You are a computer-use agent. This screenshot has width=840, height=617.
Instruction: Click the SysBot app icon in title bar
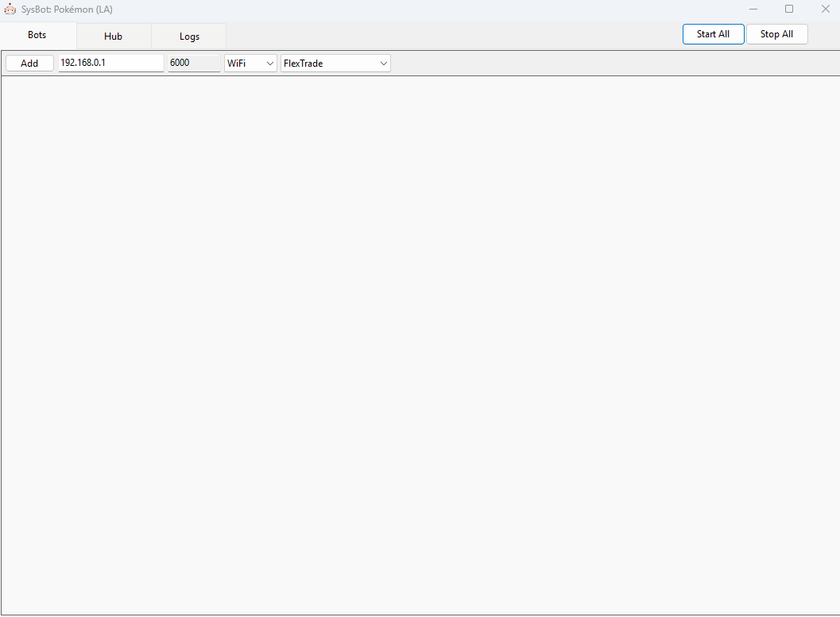click(10, 9)
